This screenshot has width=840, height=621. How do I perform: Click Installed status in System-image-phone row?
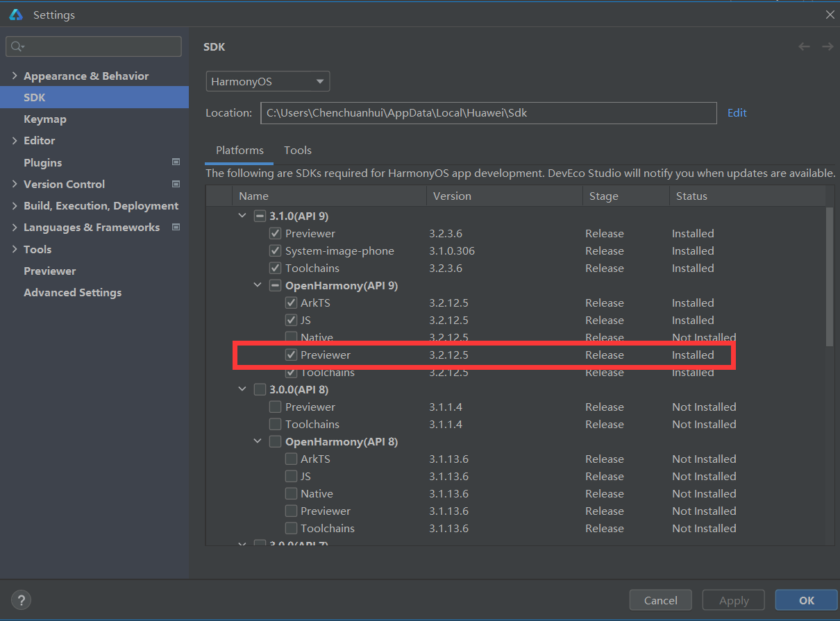pos(693,250)
